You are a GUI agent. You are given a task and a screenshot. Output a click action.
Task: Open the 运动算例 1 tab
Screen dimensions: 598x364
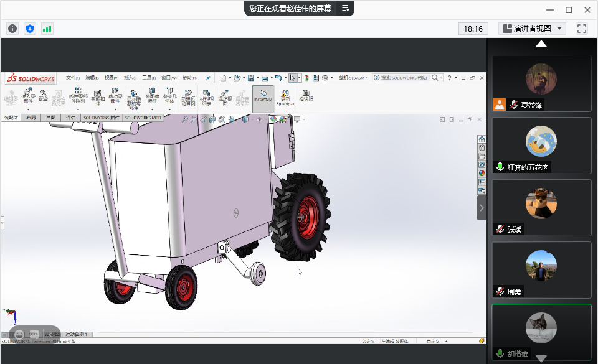tap(77, 334)
